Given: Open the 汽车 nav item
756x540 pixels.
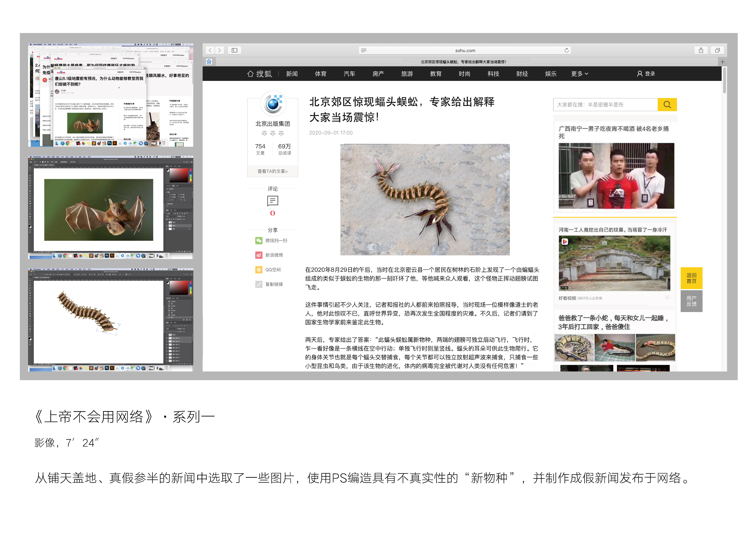Looking at the screenshot, I should tap(349, 74).
